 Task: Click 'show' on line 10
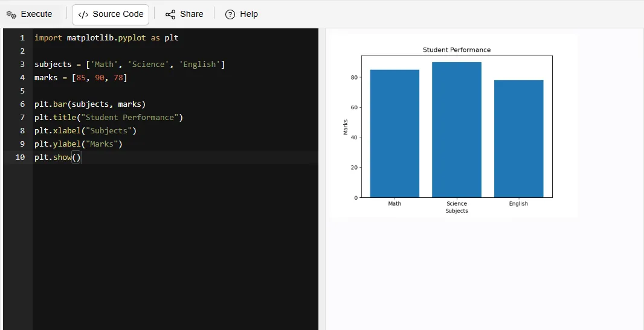click(x=62, y=157)
